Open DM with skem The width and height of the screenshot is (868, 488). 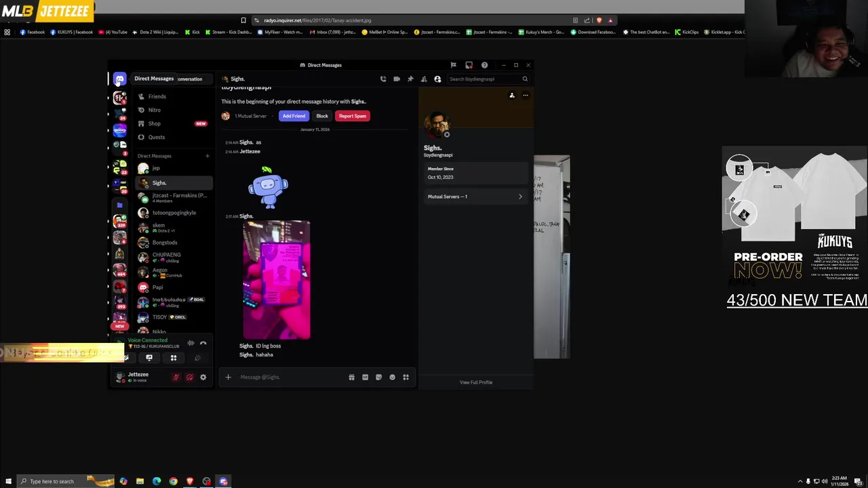click(x=174, y=228)
